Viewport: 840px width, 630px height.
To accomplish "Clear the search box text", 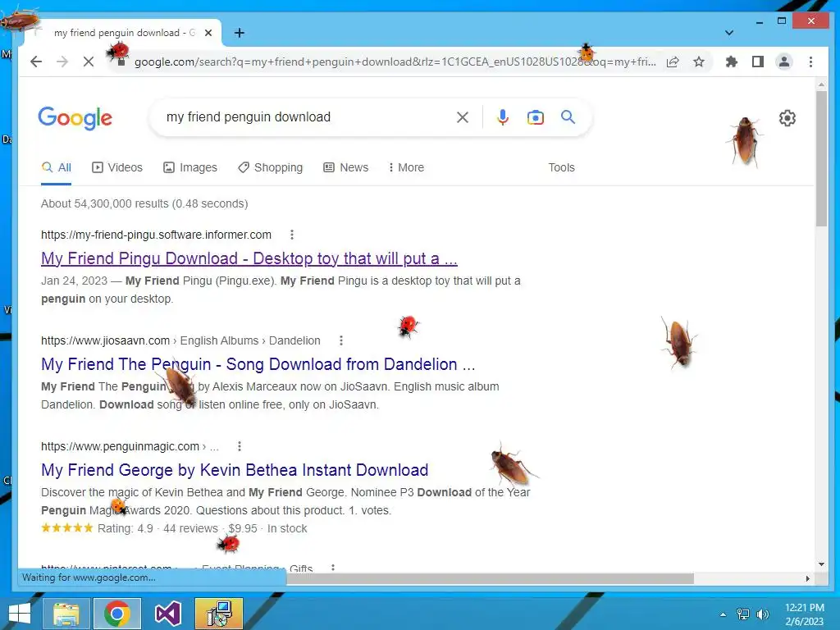I will tap(463, 117).
